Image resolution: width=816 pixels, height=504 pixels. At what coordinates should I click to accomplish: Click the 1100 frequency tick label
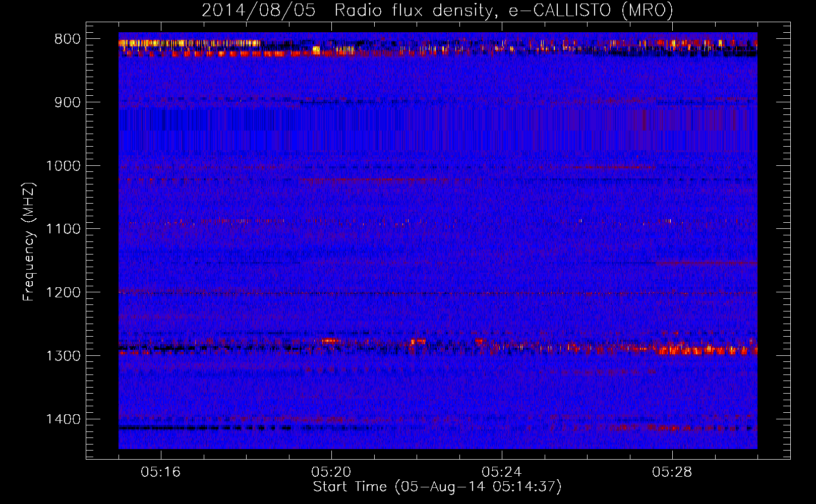pyautogui.click(x=63, y=229)
